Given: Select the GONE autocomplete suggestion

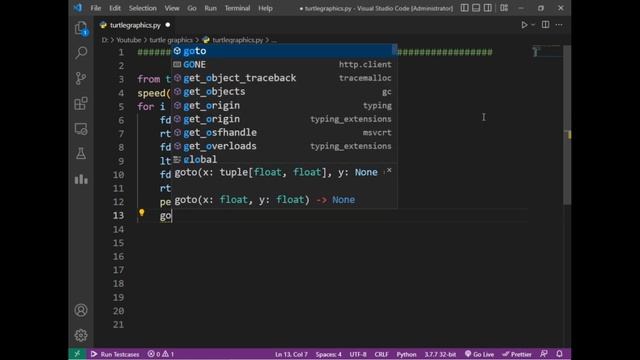Looking at the screenshot, I should [x=282, y=64].
